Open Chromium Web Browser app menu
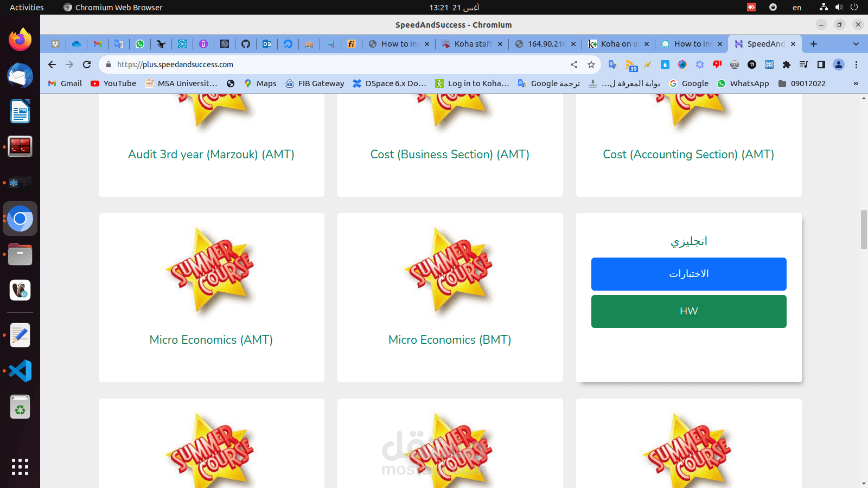868x488 pixels. (113, 8)
